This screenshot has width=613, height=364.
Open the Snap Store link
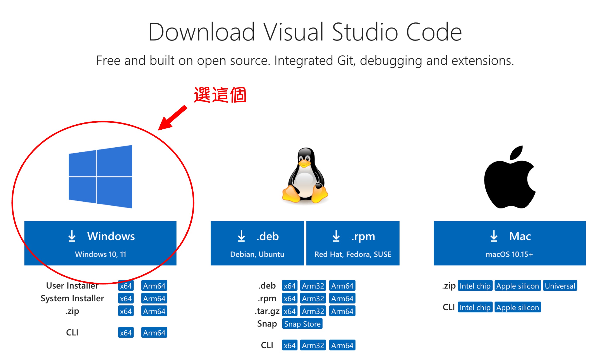coord(302,324)
